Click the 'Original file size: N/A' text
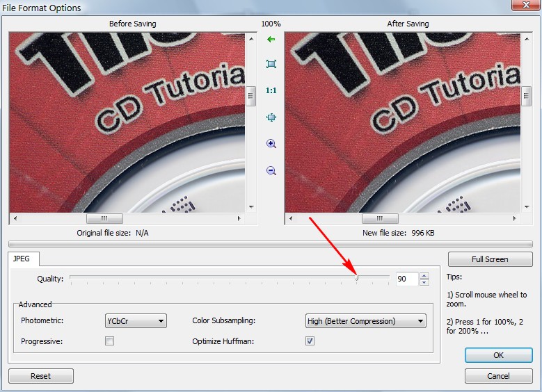Screen dimensions: 542x392 pyautogui.click(x=112, y=233)
